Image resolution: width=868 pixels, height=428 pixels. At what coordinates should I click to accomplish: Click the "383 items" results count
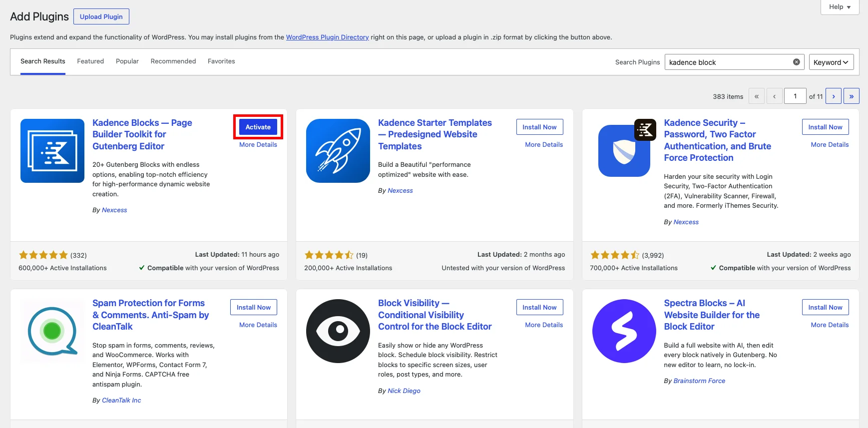pos(728,96)
